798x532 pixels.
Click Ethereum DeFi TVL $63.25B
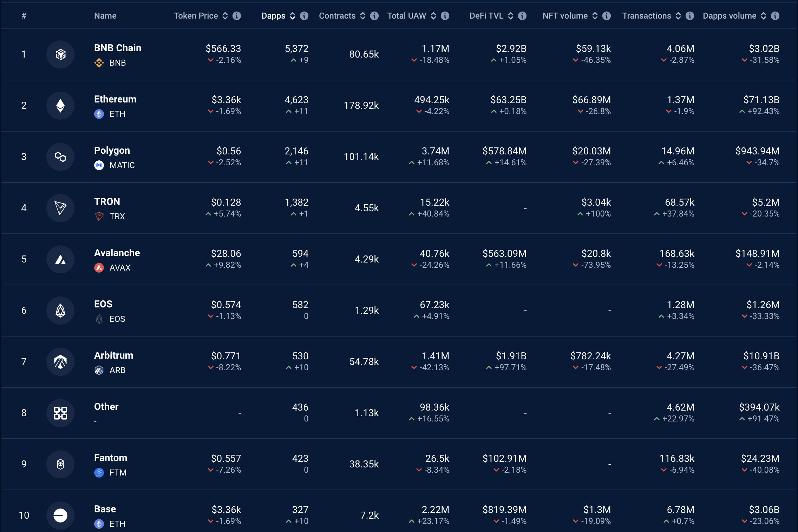[x=509, y=100]
